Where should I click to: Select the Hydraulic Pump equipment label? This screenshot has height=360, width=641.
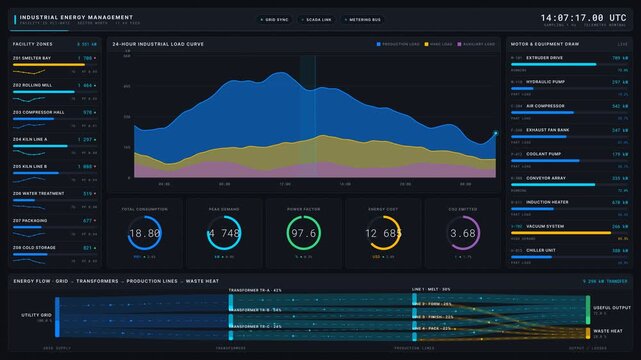(545, 82)
